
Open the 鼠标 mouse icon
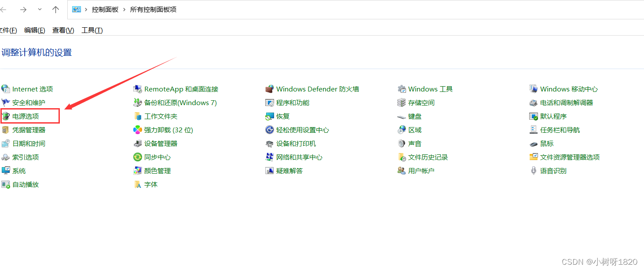(534, 144)
